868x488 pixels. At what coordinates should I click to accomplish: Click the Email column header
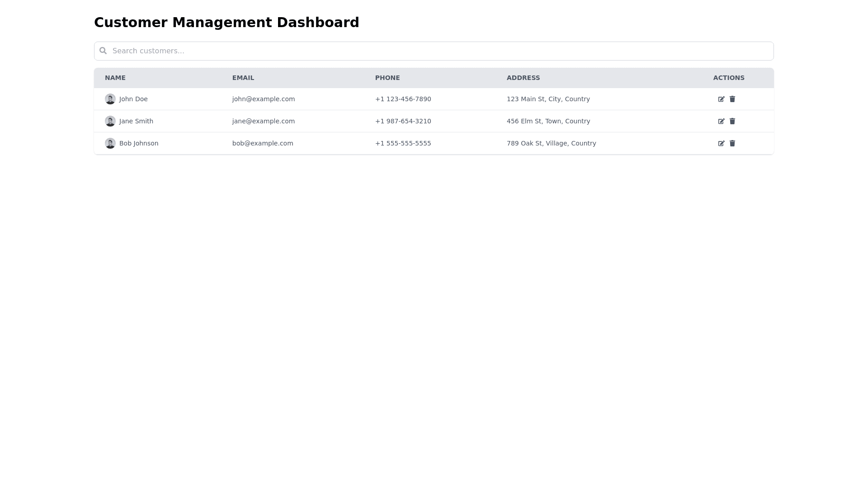coord(243,78)
